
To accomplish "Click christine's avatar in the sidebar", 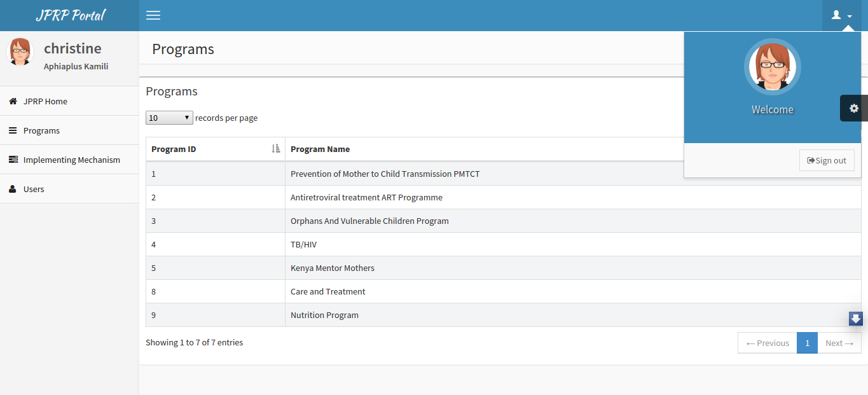I will 20,52.
